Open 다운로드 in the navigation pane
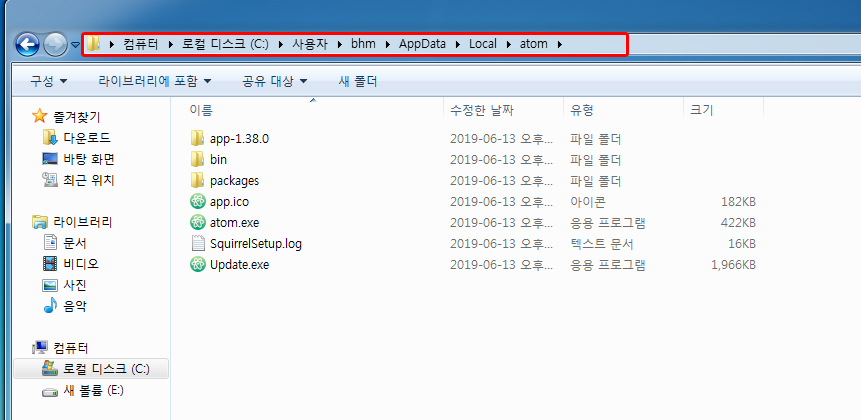 87,138
